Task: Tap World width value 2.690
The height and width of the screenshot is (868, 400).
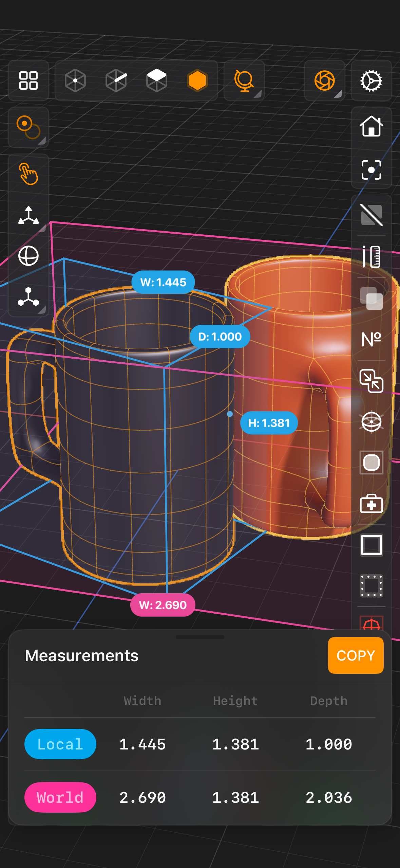Action: [x=142, y=797]
